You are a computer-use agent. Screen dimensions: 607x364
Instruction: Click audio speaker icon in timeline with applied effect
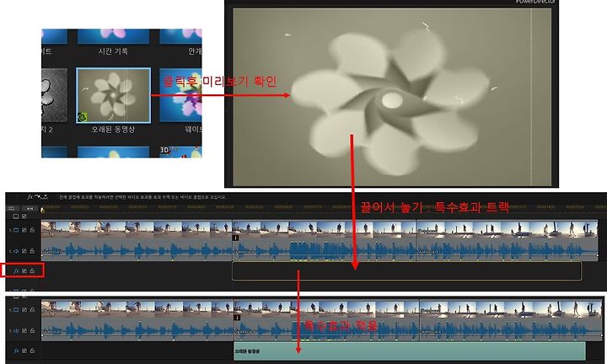(16, 331)
